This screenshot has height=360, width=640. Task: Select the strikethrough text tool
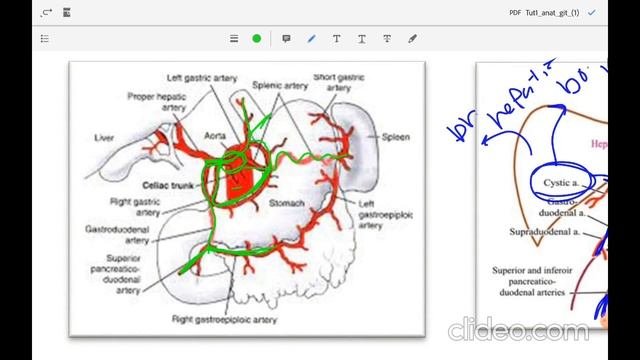point(387,39)
